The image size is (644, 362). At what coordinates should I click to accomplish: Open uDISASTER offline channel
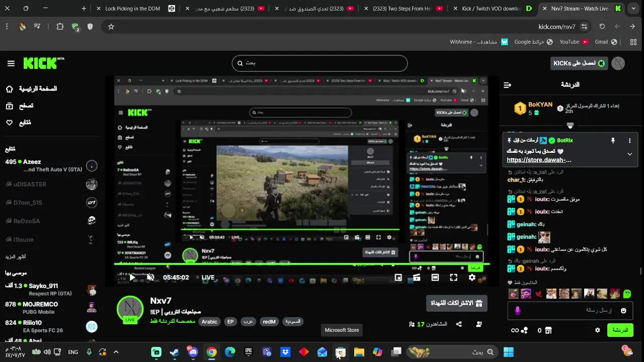tap(50, 184)
